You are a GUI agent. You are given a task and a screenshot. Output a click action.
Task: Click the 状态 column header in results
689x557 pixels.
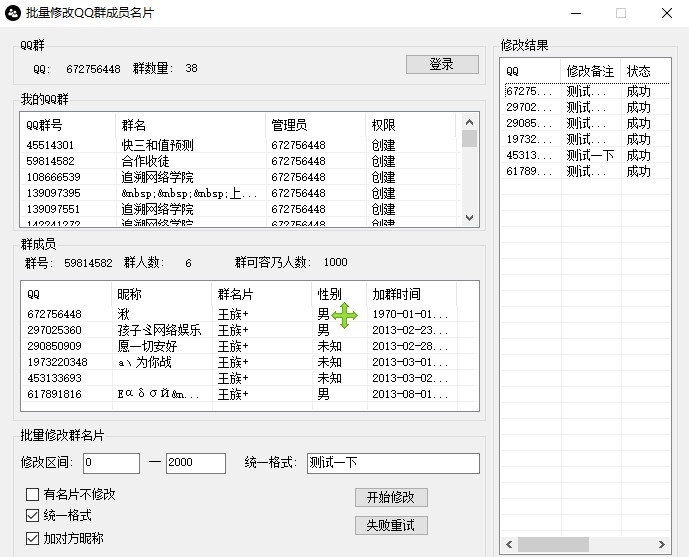(644, 71)
